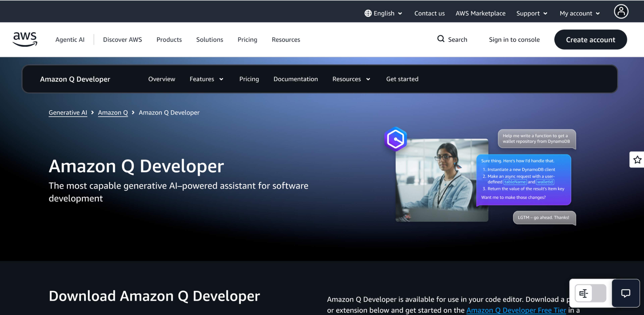644x315 pixels.
Task: Click Sign in to console
Action: [514, 40]
